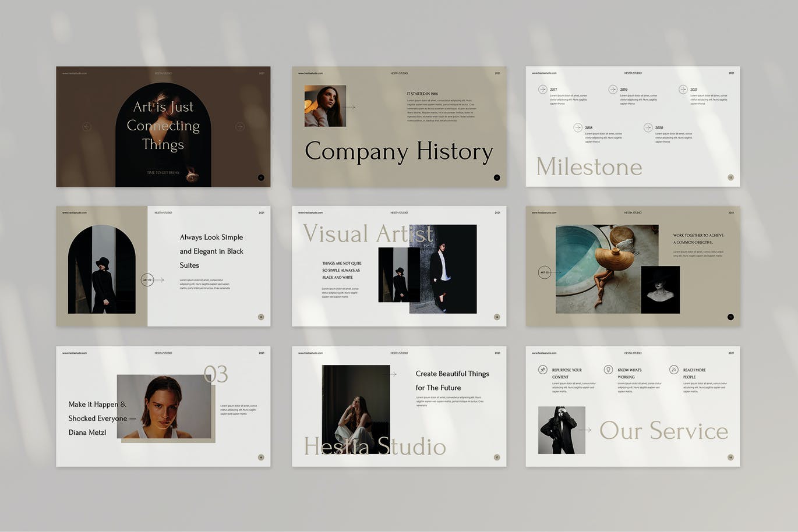
Task: Click right arrow circle on Art slide
Action: click(x=239, y=126)
